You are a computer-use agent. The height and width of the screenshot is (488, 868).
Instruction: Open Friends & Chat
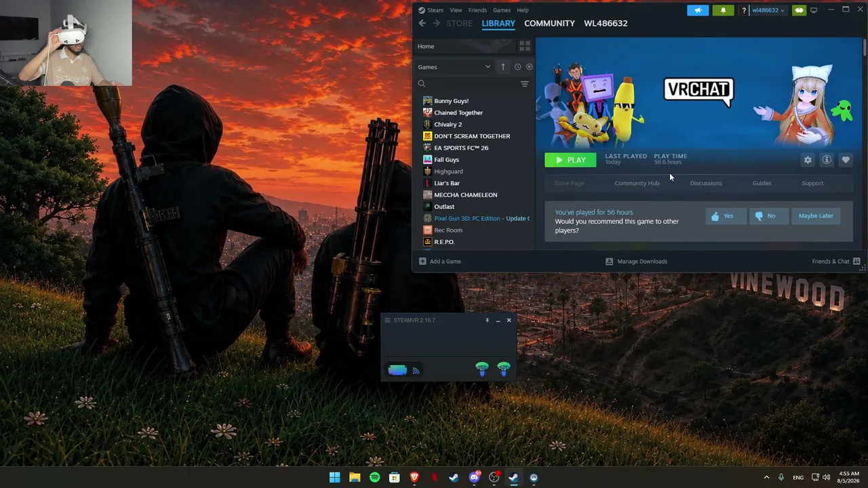tap(836, 261)
